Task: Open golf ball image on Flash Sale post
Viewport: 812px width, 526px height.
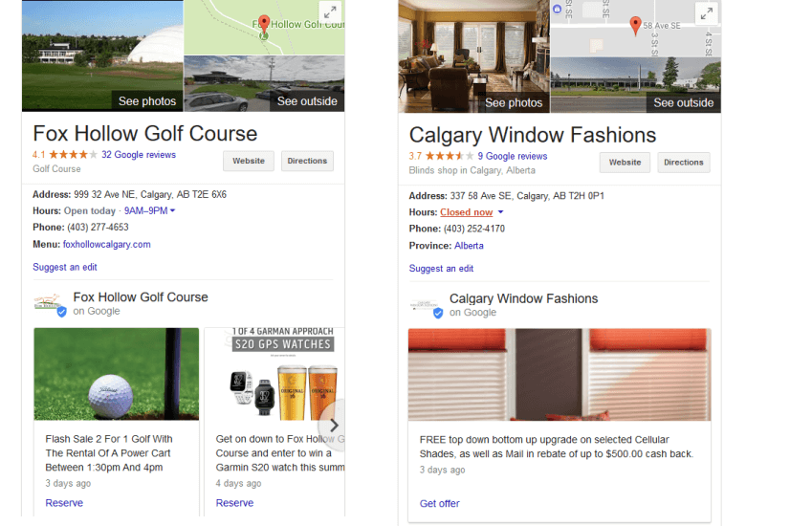Action: (117, 374)
